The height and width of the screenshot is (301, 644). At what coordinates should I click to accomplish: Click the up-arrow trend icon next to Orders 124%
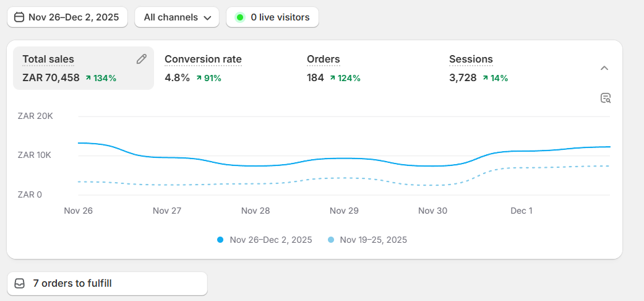coord(333,78)
